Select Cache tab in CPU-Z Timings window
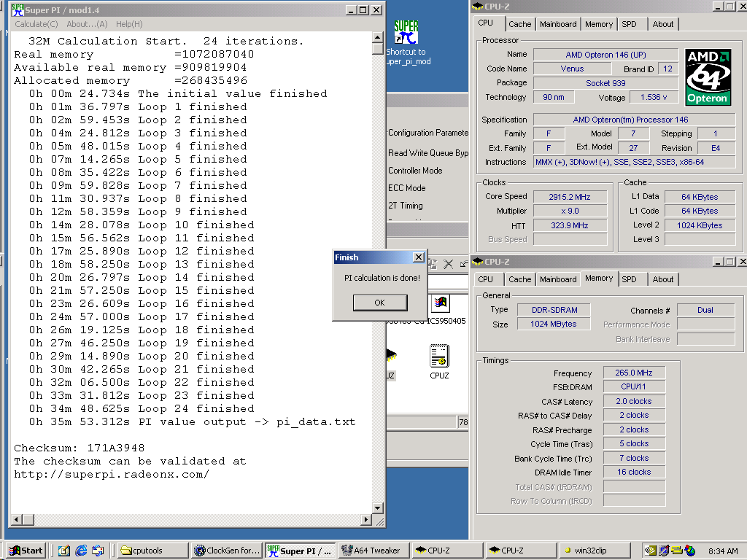This screenshot has height=560, width=747. 519,279
